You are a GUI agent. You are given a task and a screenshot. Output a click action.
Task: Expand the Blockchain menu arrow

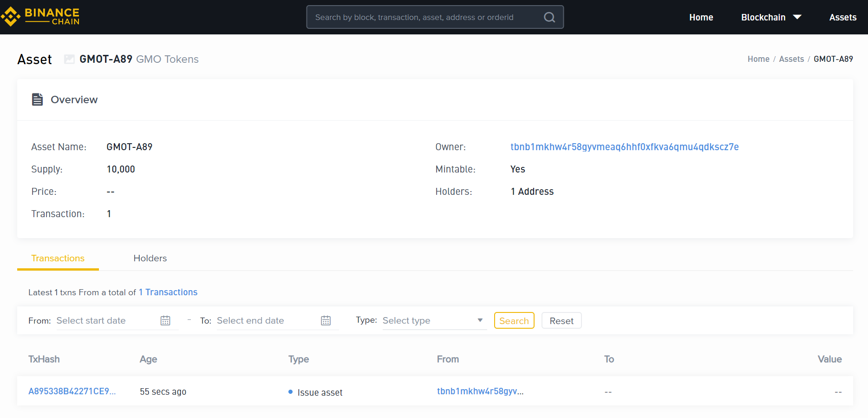coord(797,17)
